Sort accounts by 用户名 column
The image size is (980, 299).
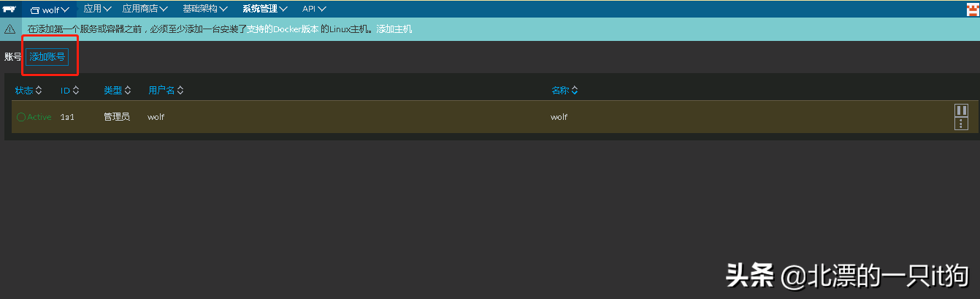(166, 91)
